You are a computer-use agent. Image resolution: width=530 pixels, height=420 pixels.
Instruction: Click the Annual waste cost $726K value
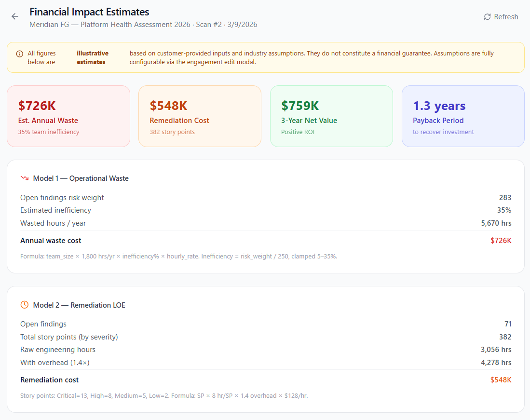pos(501,241)
